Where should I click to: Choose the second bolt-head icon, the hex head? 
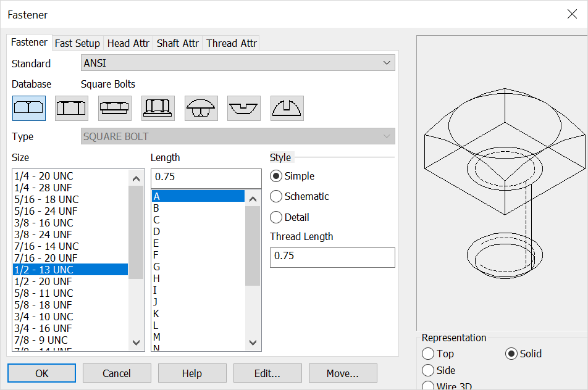(72, 108)
